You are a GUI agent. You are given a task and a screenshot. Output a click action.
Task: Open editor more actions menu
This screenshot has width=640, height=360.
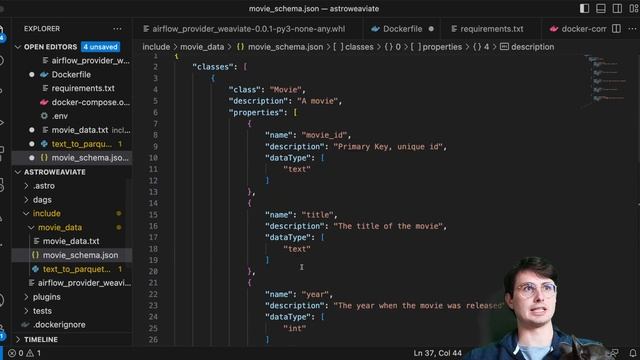point(632,29)
